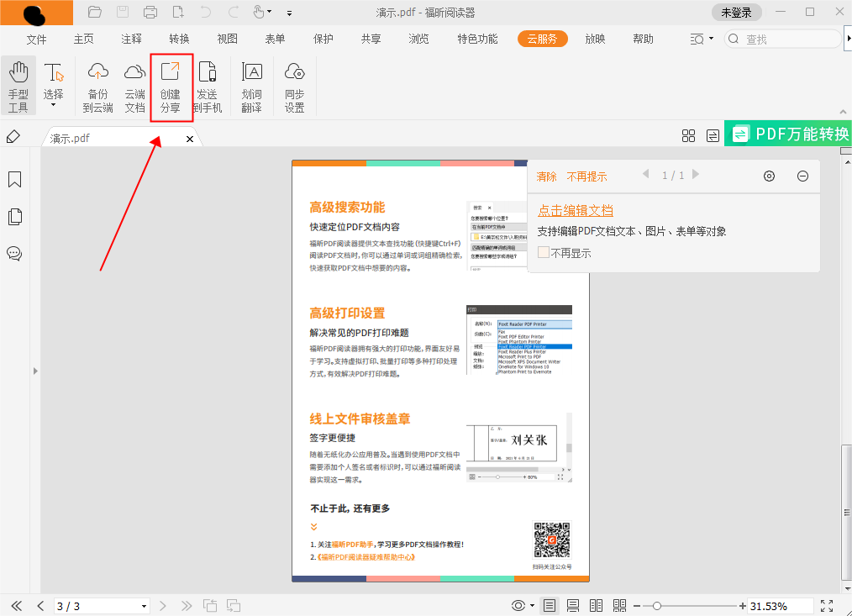Screen dimensions: 852x616
Task: Check the 不再显示 checkbox in the tip popup
Action: tap(543, 252)
